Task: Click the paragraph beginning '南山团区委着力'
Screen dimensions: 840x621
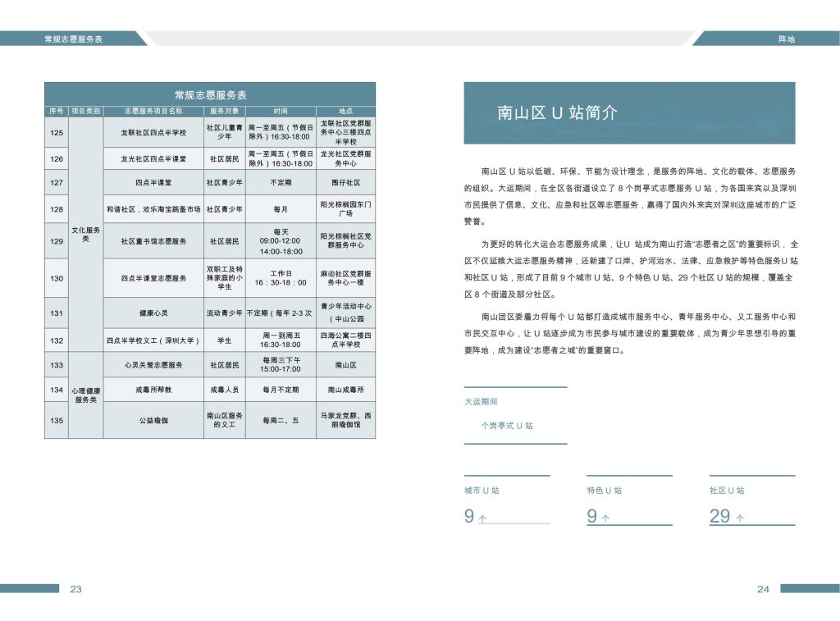Action: click(630, 333)
